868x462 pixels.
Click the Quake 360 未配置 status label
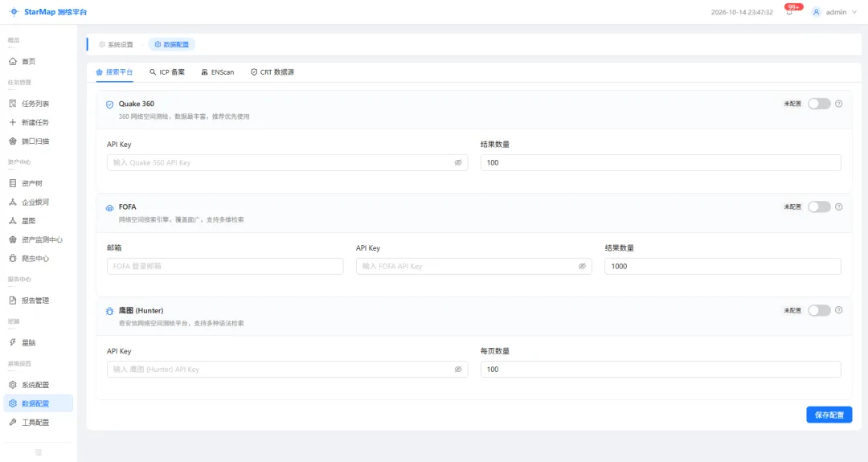point(792,104)
